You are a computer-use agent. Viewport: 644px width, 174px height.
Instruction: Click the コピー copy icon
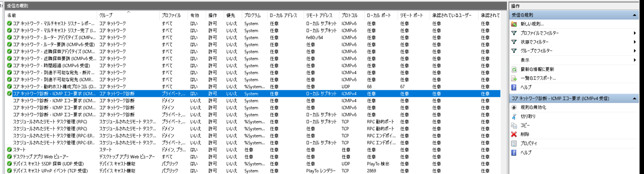514,125
